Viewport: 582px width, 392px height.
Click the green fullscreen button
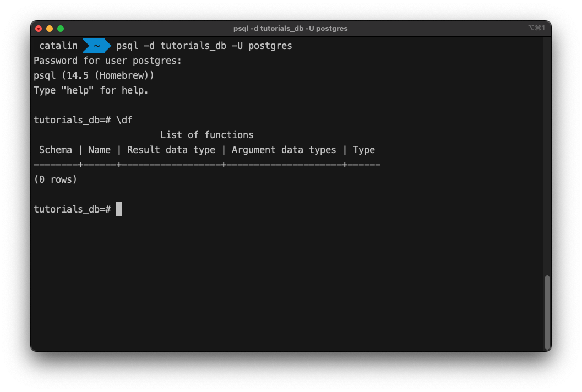(61, 28)
